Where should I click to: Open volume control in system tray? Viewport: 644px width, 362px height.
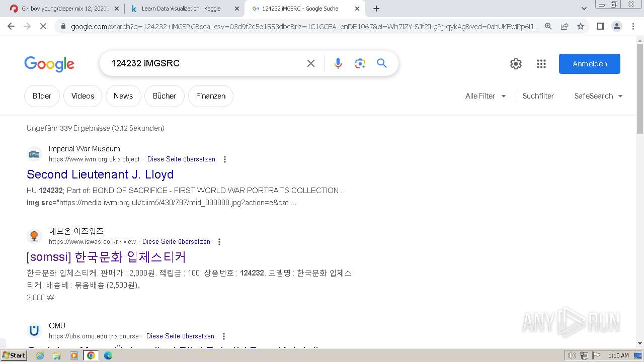click(x=572, y=355)
